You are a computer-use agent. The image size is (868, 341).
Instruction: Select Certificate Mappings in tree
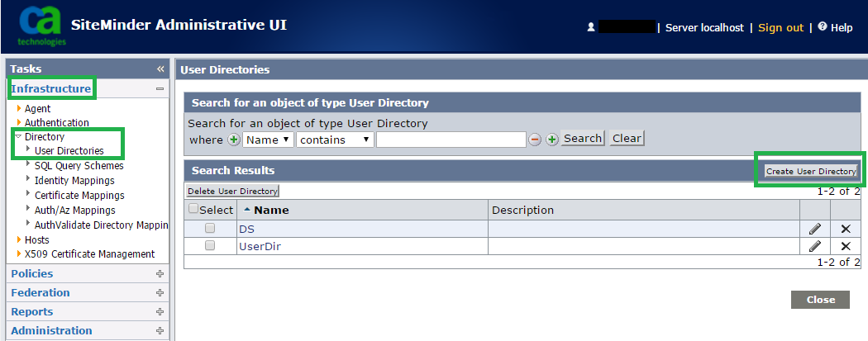click(x=79, y=195)
